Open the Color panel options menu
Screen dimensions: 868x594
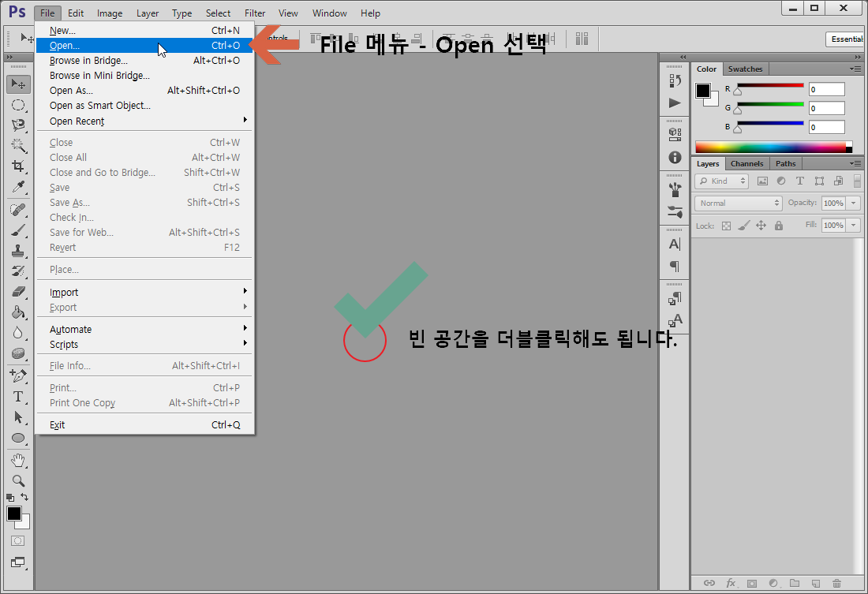(x=856, y=69)
